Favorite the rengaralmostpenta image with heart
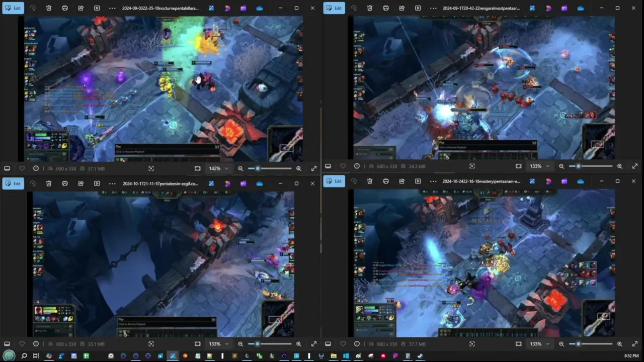 tap(343, 166)
